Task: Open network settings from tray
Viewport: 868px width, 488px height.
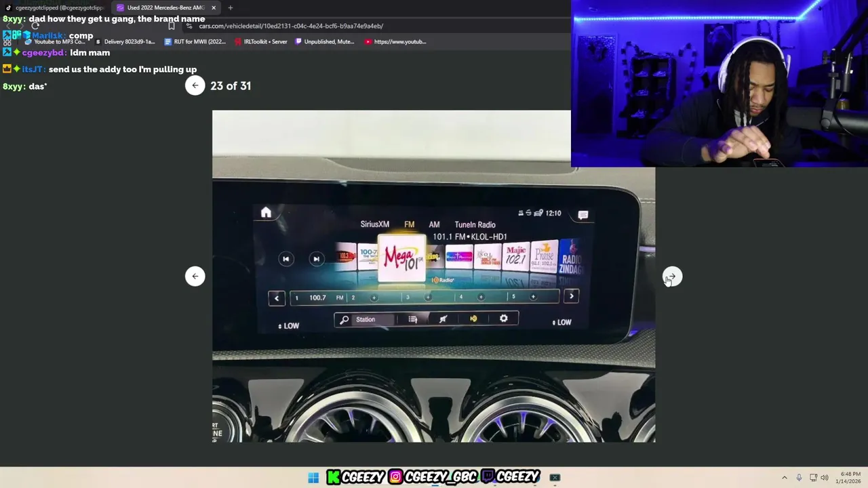Action: (x=813, y=478)
